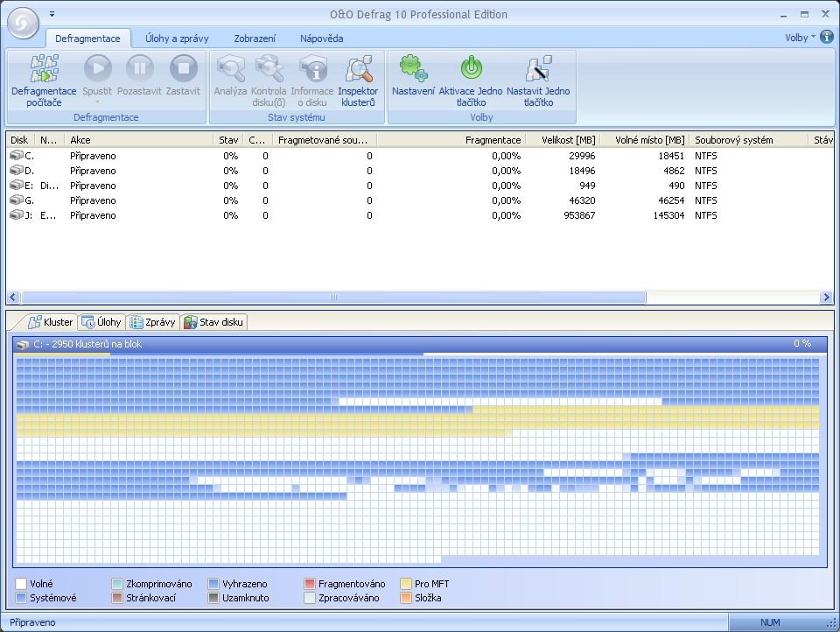Image resolution: width=840 pixels, height=632 pixels.
Task: Sort by the Velikost [MB] column header
Action: coord(563,140)
